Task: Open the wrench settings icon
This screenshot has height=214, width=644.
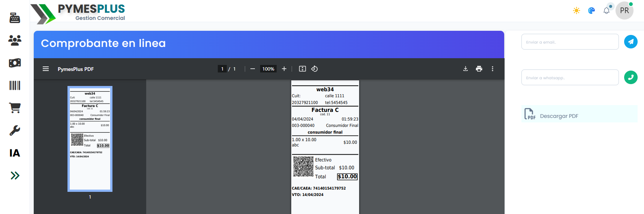Action: pyautogui.click(x=15, y=130)
